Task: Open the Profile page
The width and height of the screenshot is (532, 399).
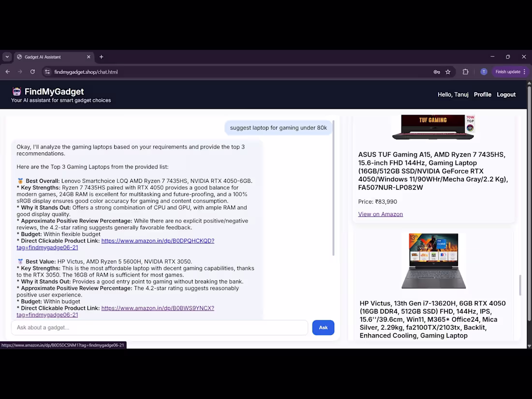Action: coord(483,95)
